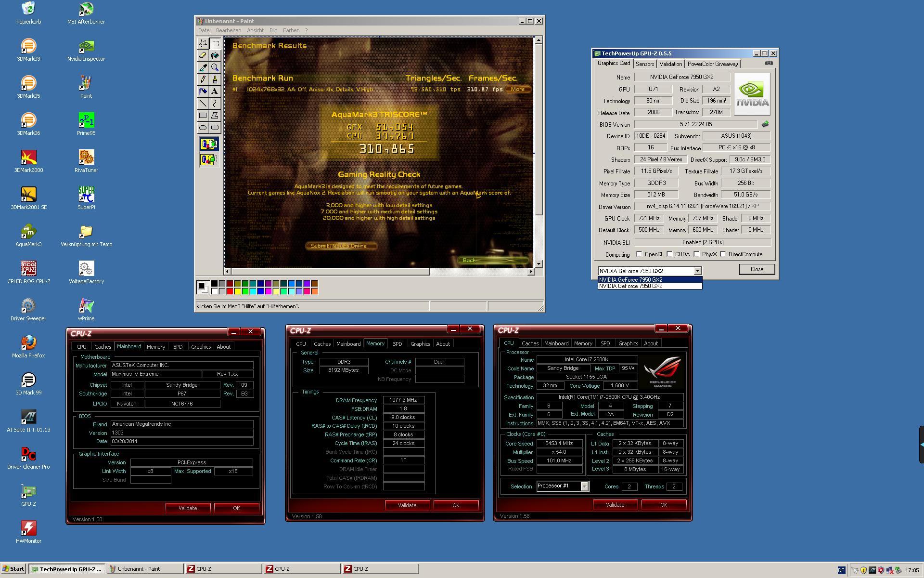This screenshot has height=578, width=924.
Task: Open the AquaMark3 desktop shortcut
Action: tap(28, 236)
